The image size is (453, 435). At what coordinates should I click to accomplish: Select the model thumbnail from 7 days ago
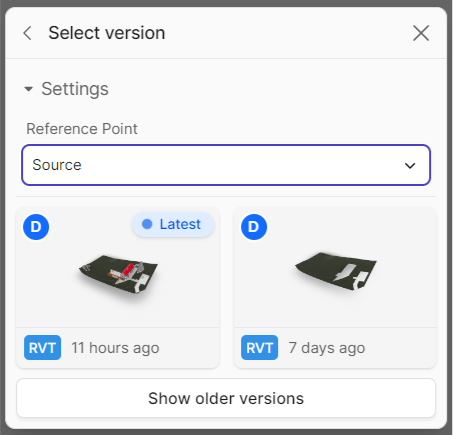coord(336,271)
